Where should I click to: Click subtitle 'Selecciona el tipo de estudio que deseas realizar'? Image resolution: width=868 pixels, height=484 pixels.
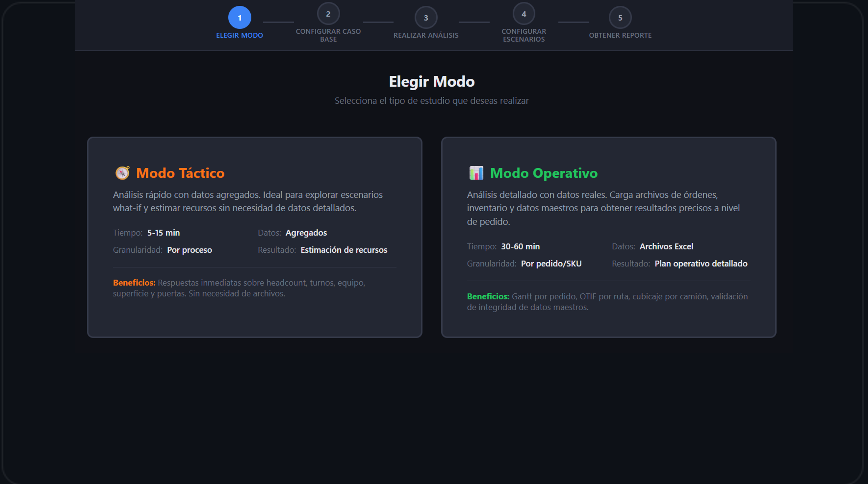(x=432, y=101)
